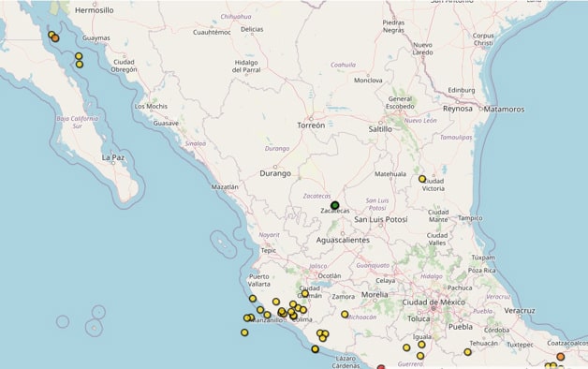
Task: Select the yellow offshore marker southwest of Manzanillo
Action: click(x=244, y=332)
